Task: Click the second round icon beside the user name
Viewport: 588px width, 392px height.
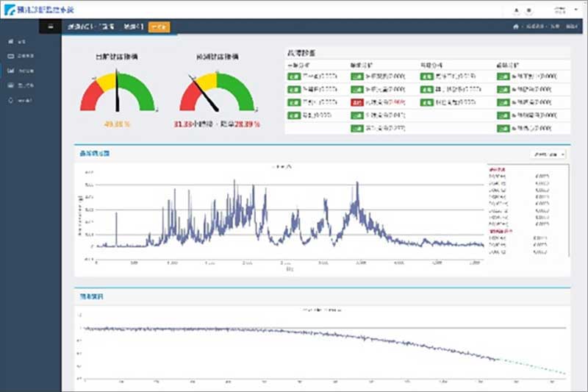Action: click(x=528, y=10)
